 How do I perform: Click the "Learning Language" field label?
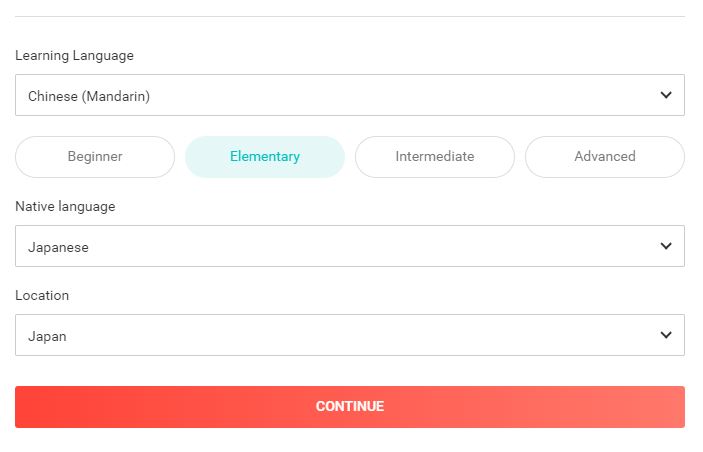tap(74, 56)
